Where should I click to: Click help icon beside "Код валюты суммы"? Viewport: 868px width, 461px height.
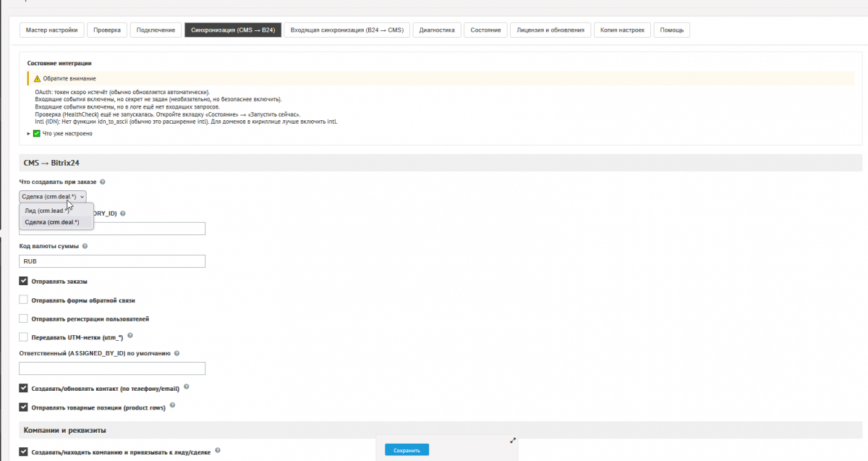tap(85, 246)
